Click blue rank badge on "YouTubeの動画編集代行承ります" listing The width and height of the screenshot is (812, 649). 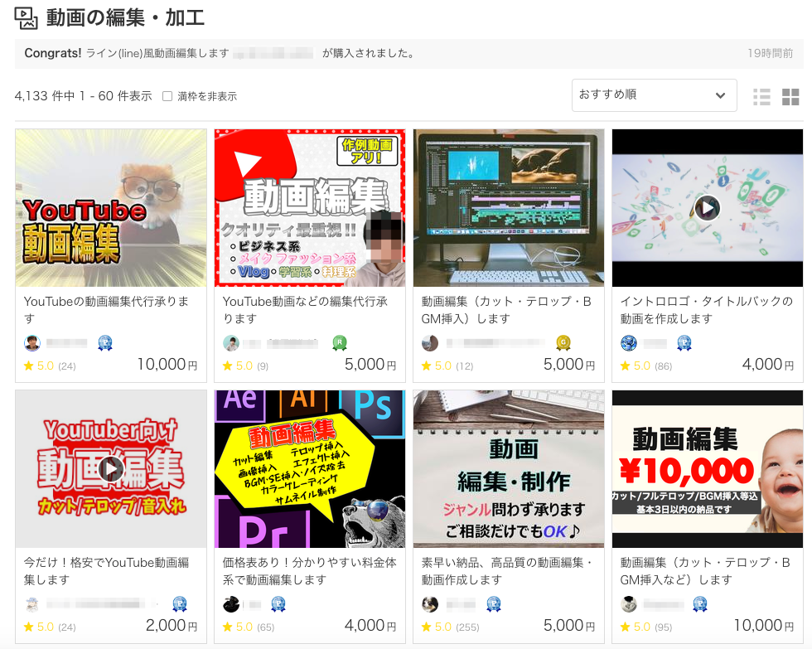(105, 343)
